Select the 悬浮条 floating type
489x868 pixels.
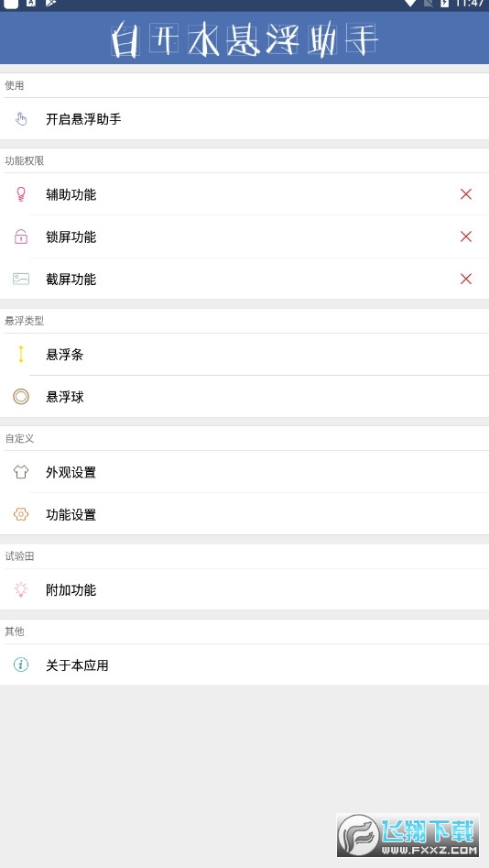(x=244, y=355)
